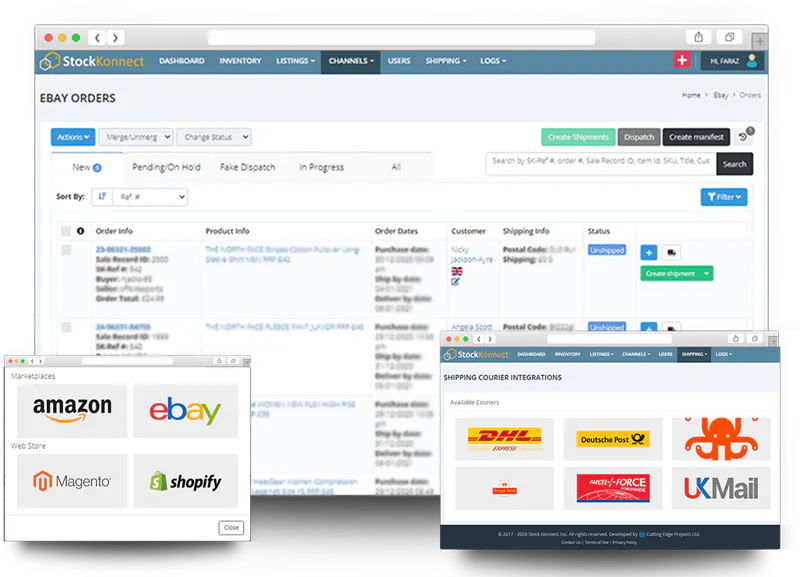This screenshot has width=800, height=577.
Task: Expand the Filter dropdown
Action: [724, 197]
